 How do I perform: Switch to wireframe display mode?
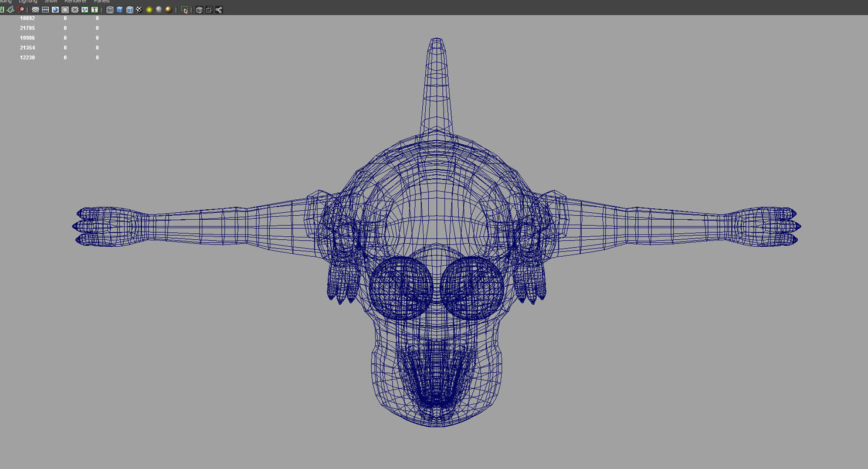pos(110,10)
